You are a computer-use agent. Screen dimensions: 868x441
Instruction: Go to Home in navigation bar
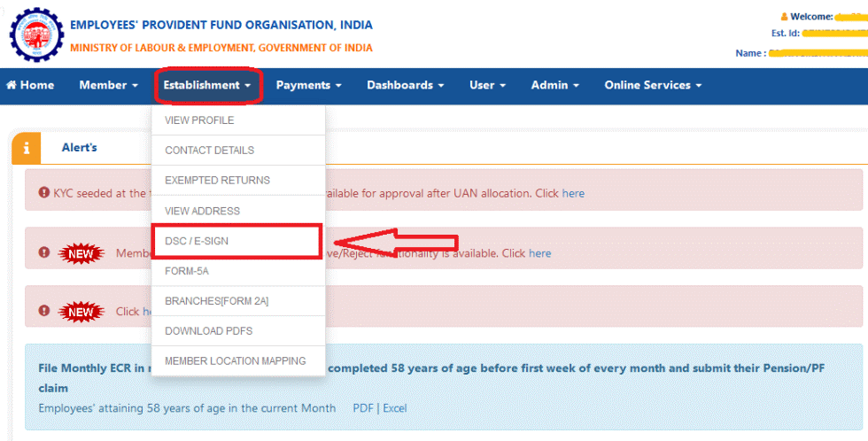[x=30, y=85]
